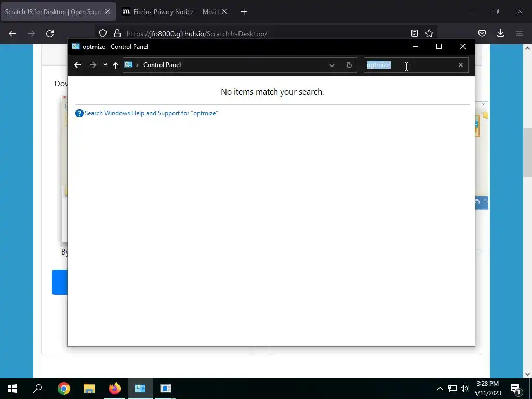Open the taskbar clock showing 3:28 PM
This screenshot has height=399, width=532.
[x=487, y=389]
